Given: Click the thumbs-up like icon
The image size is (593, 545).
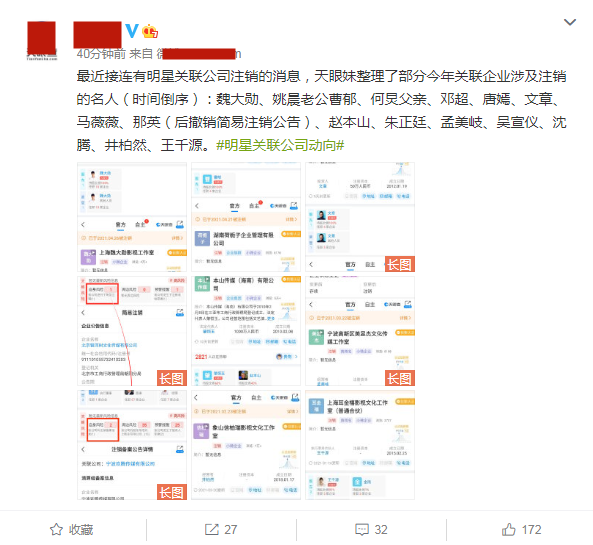Looking at the screenshot, I should [x=508, y=529].
